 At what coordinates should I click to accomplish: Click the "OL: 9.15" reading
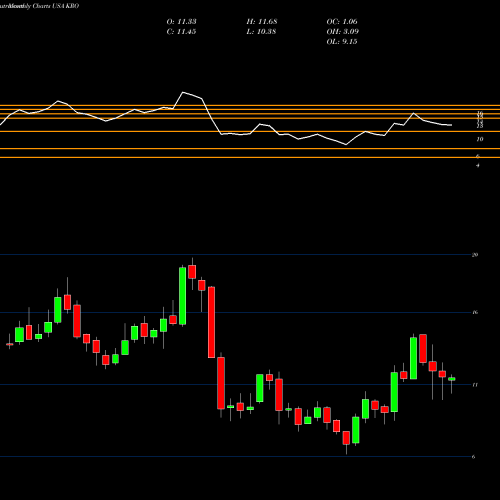pos(342,42)
